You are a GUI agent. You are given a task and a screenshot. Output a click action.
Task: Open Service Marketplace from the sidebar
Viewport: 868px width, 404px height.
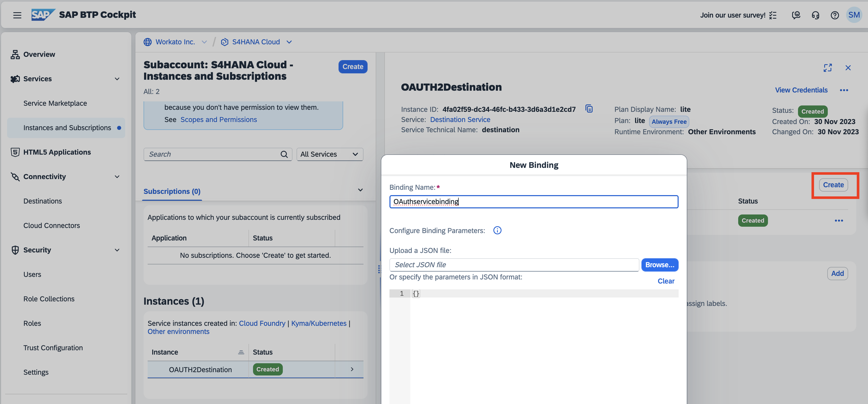[55, 103]
